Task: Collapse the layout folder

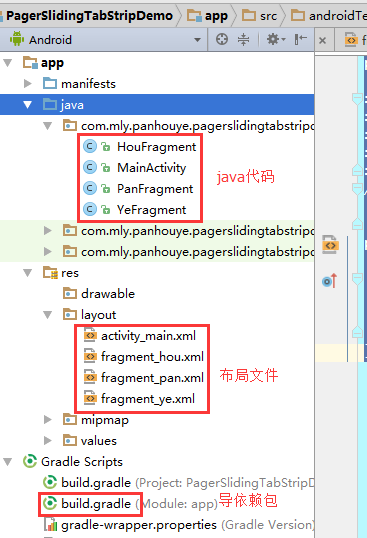Action: pos(48,315)
